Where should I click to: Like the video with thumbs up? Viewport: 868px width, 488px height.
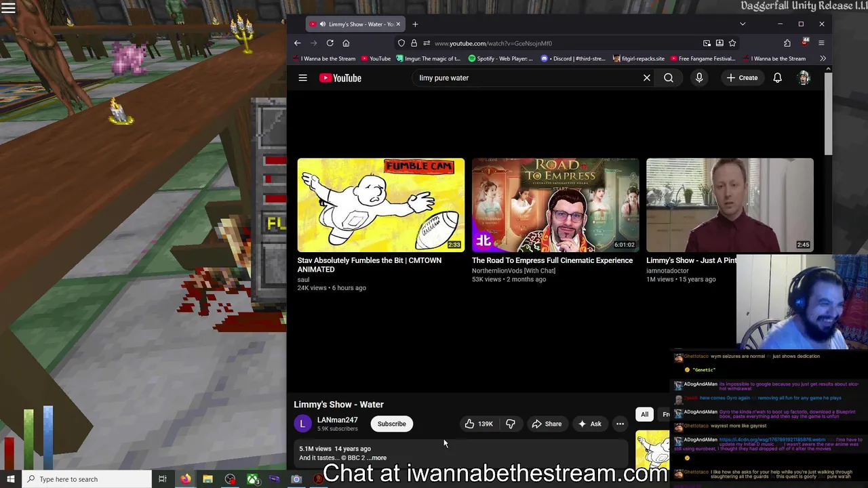[479, 424]
